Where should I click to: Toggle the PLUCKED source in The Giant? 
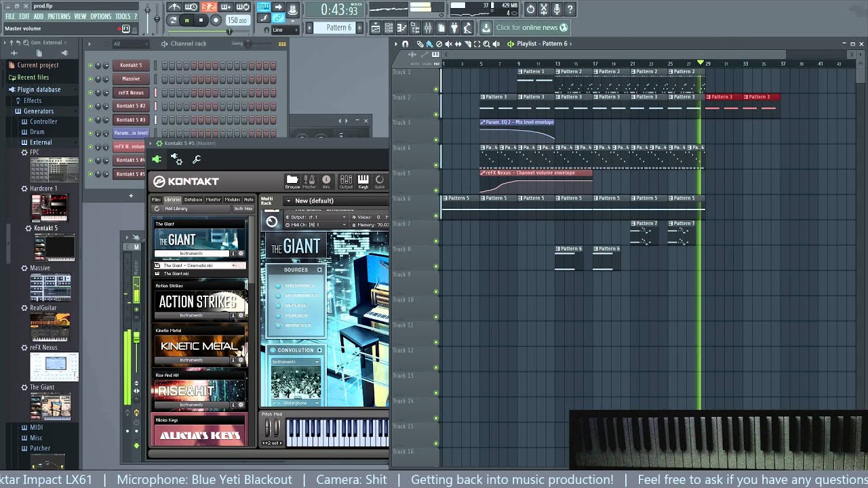tap(278, 316)
